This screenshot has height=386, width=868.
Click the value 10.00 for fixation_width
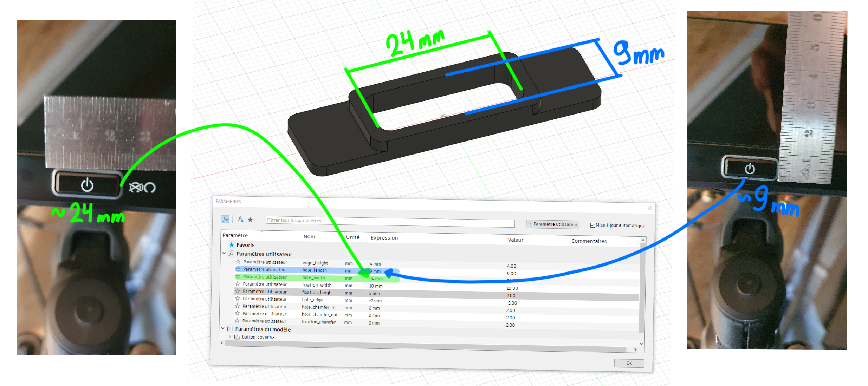(x=512, y=288)
